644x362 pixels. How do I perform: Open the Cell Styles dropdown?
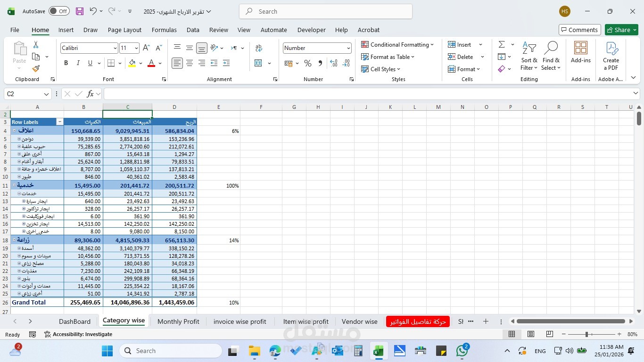pyautogui.click(x=381, y=69)
